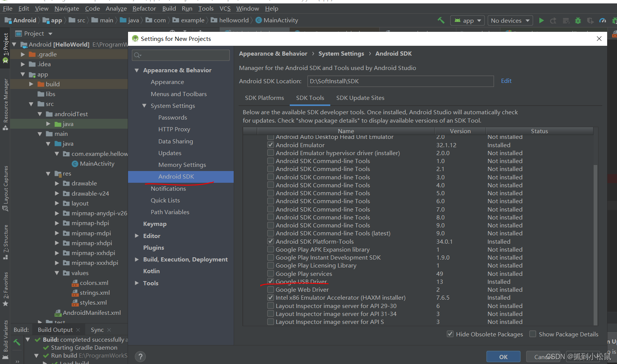Screen dimensions: 617x364
Task: Click the Android Studio icon in dialog title
Action: coord(135,39)
